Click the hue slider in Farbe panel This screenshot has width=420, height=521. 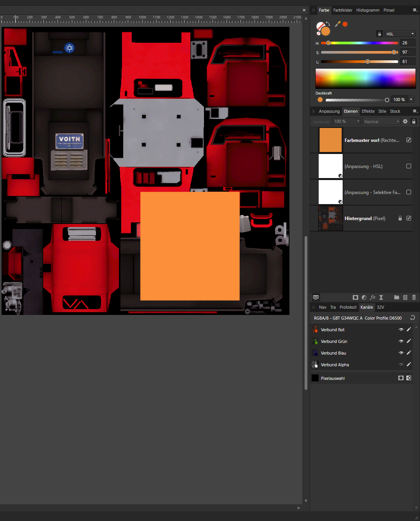[x=359, y=43]
